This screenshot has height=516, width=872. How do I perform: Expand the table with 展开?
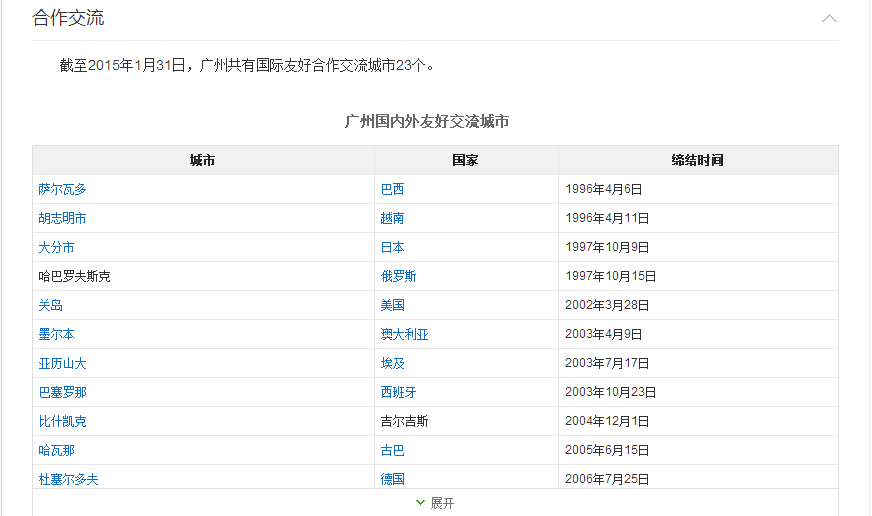click(x=435, y=503)
